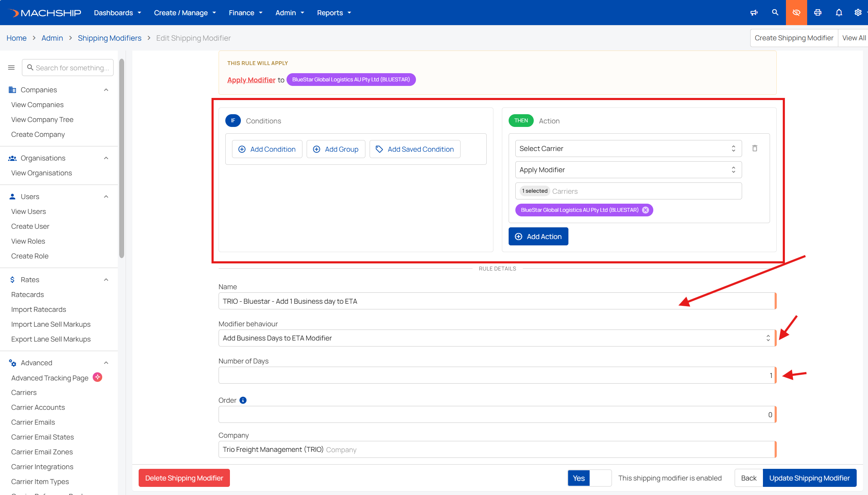Click the Order input field
The height and width of the screenshot is (495, 868).
pos(497,414)
